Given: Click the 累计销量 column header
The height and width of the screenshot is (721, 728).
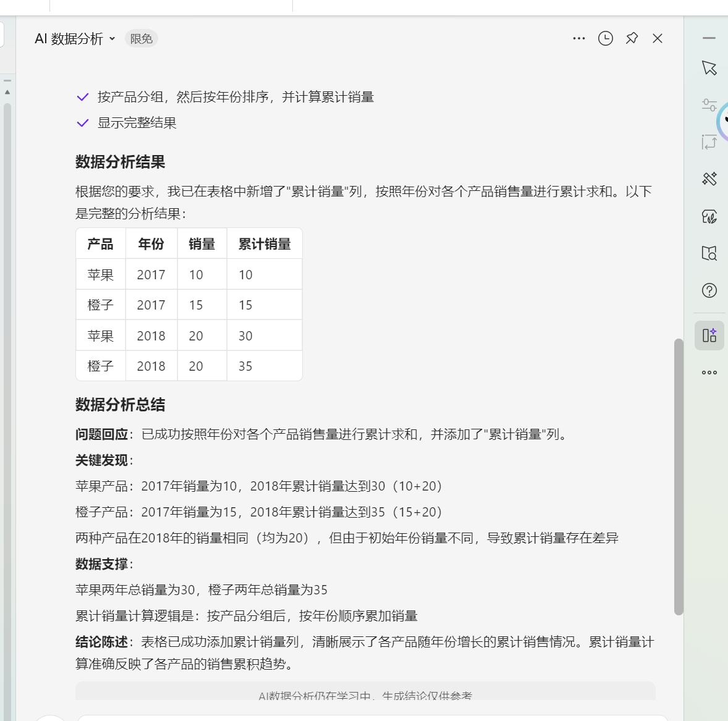Looking at the screenshot, I should pyautogui.click(x=265, y=244).
